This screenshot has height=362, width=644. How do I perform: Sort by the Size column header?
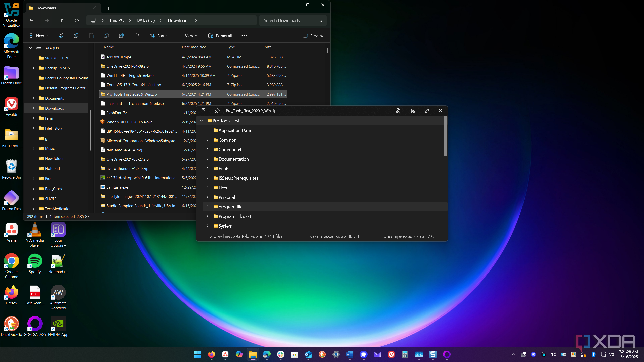(275, 47)
